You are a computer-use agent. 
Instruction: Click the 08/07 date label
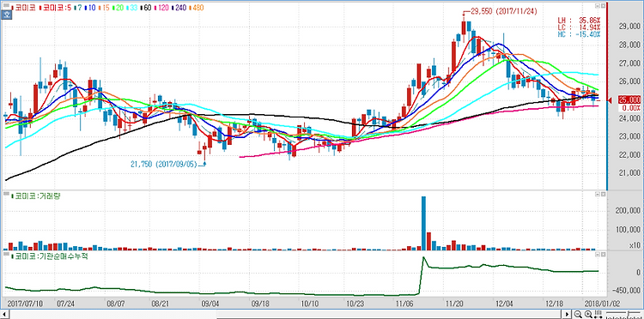pyautogui.click(x=116, y=304)
